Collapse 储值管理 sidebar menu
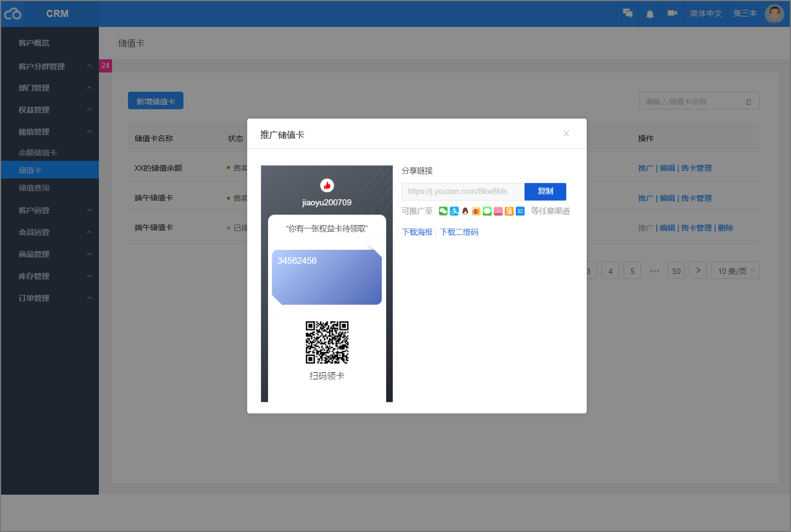The width and height of the screenshot is (791, 532). tap(50, 132)
